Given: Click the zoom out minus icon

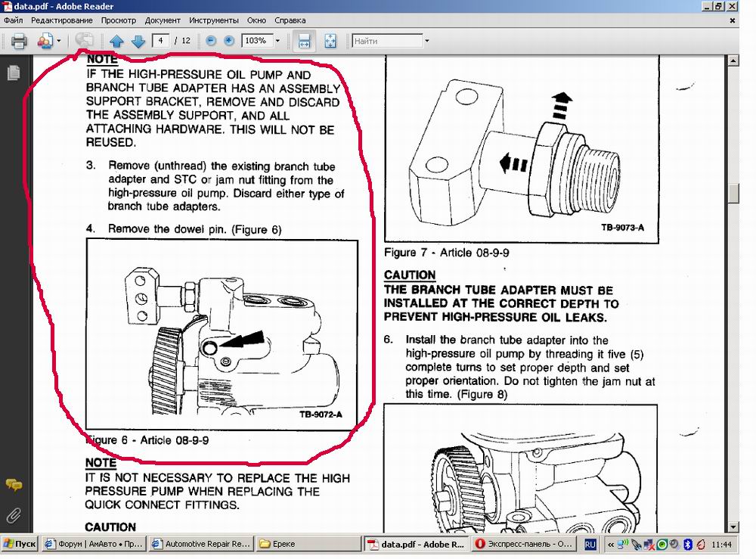Looking at the screenshot, I should [211, 41].
